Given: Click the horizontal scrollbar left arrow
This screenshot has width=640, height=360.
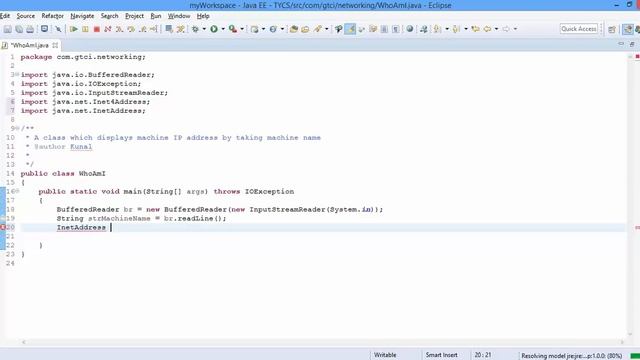Looking at the screenshot, I should point(24,342).
